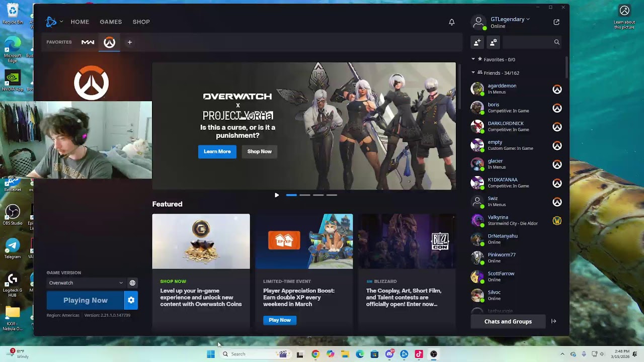
Task: Open Recycle Bin desktop icon
Action: tap(12, 14)
